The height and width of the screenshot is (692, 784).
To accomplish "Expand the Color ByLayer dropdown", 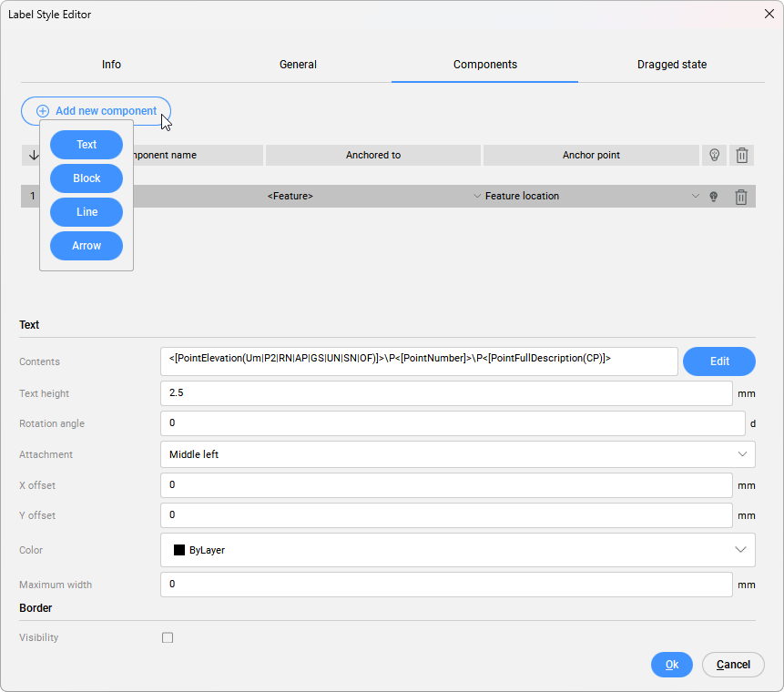I will pos(739,550).
